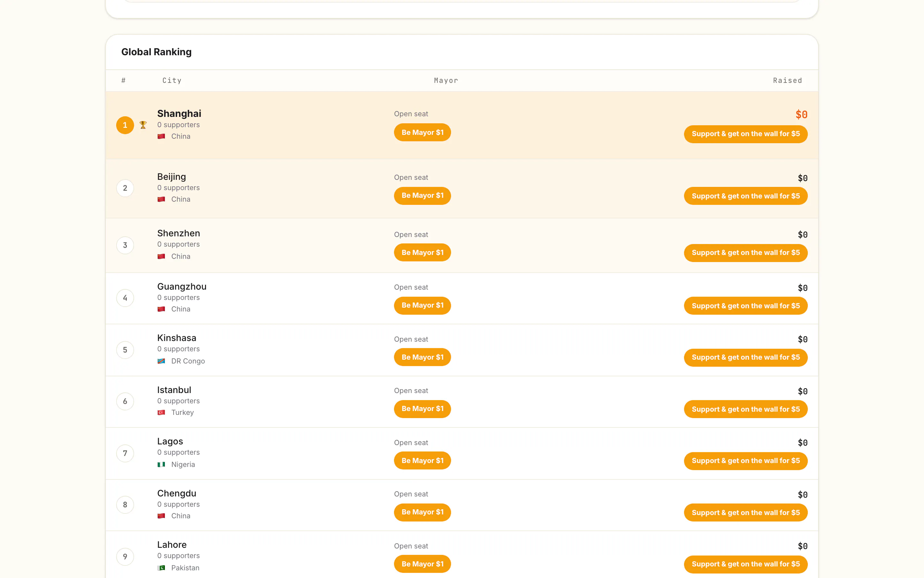Click the China flag under Shenzhen
924x578 pixels.
pos(161,256)
